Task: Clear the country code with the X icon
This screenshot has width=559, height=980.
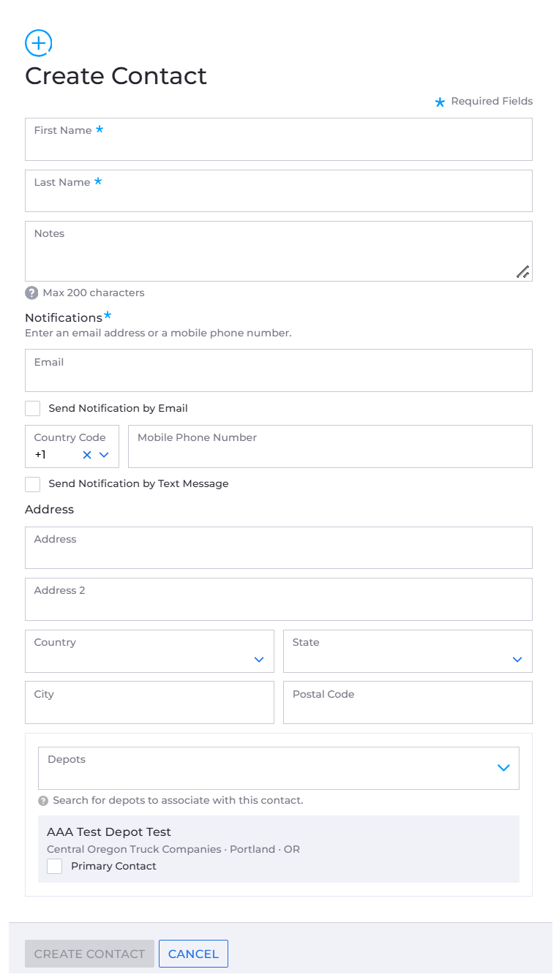Action: (87, 455)
